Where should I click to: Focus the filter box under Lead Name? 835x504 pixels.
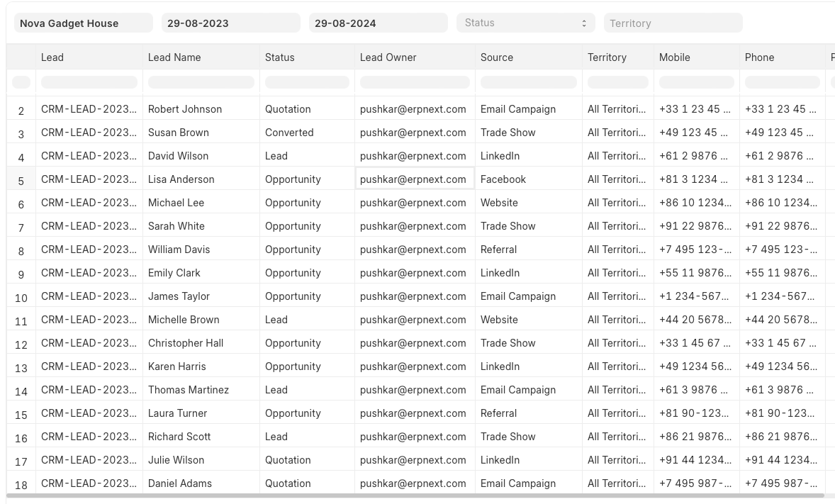click(x=201, y=82)
